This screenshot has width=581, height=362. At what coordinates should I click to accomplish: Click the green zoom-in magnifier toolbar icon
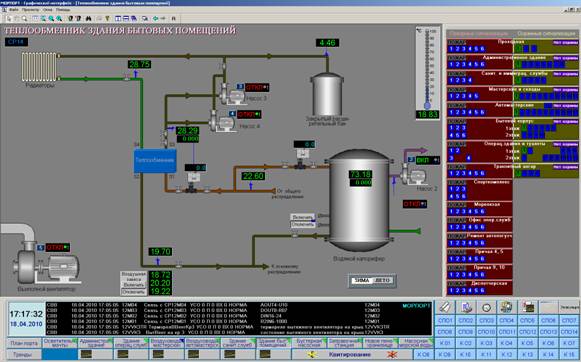click(51, 18)
